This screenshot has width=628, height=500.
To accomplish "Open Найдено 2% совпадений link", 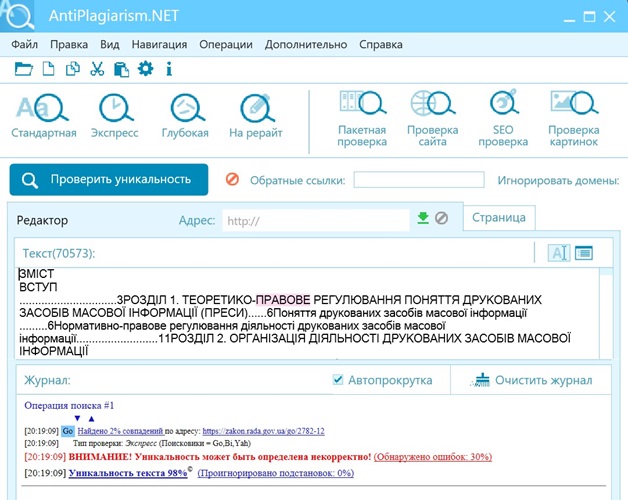I will [121, 431].
